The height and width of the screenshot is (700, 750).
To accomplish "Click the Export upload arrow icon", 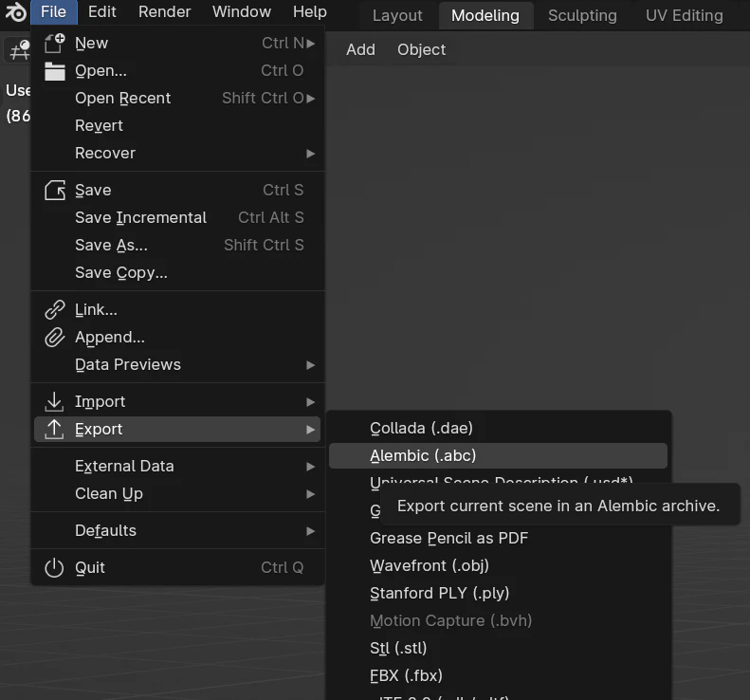I will pos(54,429).
